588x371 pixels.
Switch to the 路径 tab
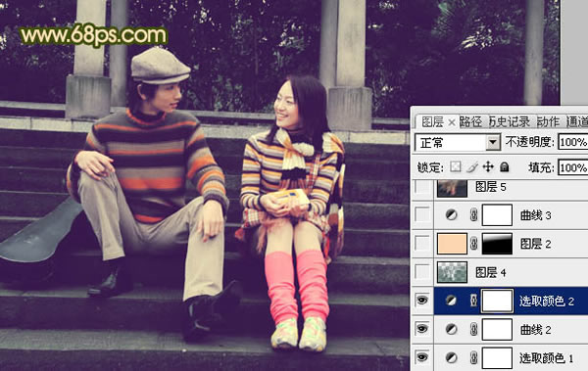click(x=471, y=121)
